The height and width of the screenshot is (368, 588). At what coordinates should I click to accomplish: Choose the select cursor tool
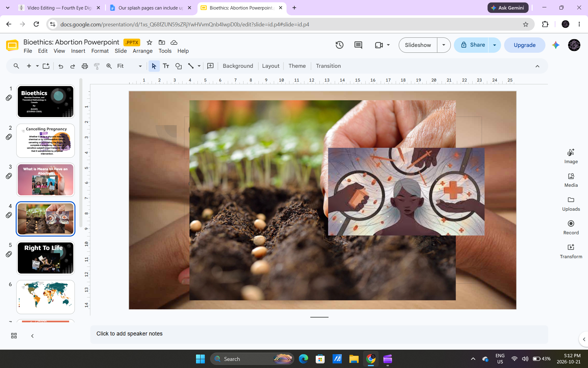click(154, 66)
